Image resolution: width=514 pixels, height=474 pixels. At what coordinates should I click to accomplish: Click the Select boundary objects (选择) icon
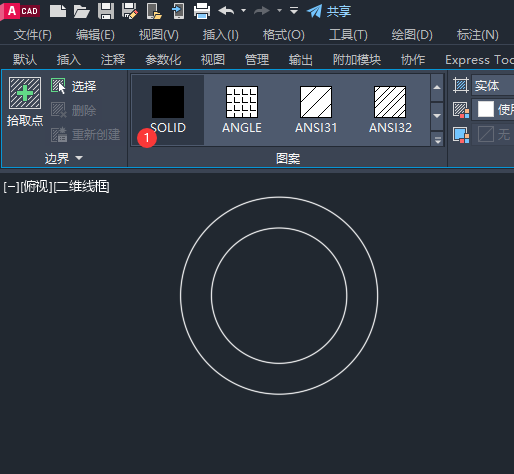(58, 86)
